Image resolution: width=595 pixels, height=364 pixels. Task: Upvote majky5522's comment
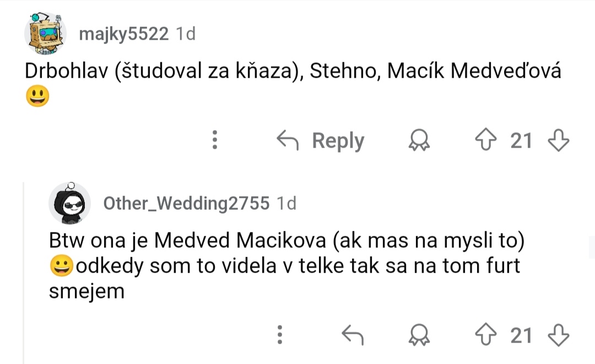point(485,140)
